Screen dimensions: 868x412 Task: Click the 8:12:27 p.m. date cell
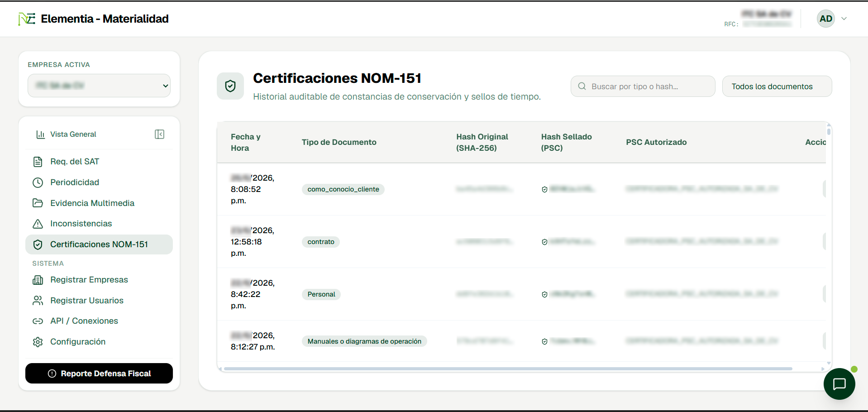[253, 341]
